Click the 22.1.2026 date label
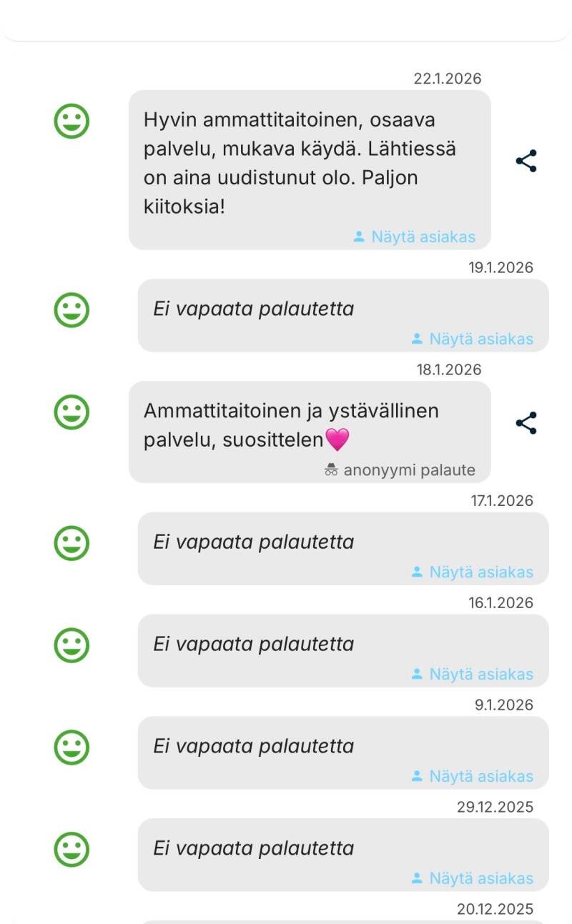 pyautogui.click(x=448, y=79)
